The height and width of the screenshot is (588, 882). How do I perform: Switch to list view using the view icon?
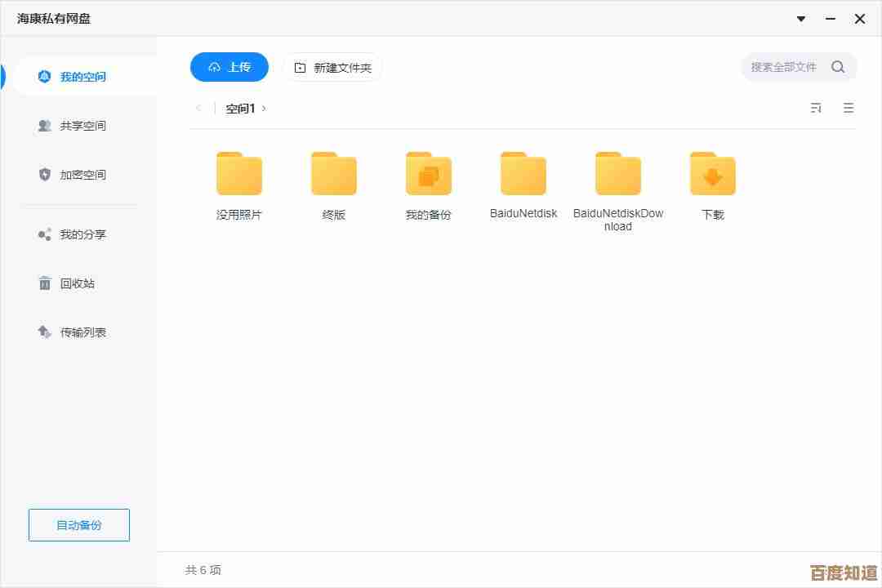click(x=849, y=107)
